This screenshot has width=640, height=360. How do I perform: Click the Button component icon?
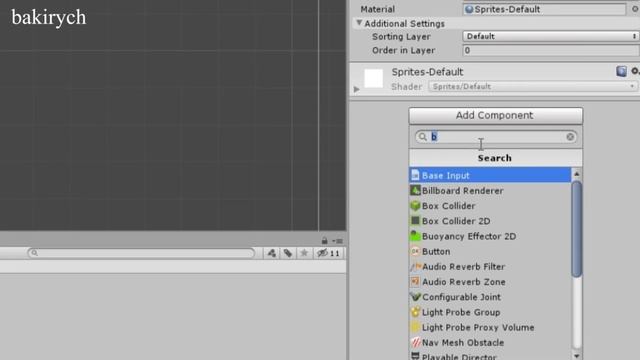[415, 251]
